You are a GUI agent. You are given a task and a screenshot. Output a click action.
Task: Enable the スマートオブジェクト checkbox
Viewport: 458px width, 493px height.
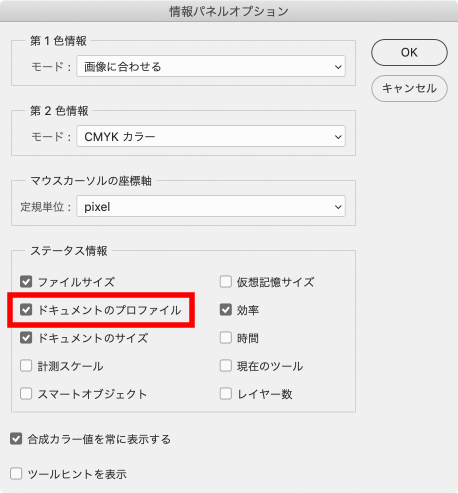tap(26, 394)
